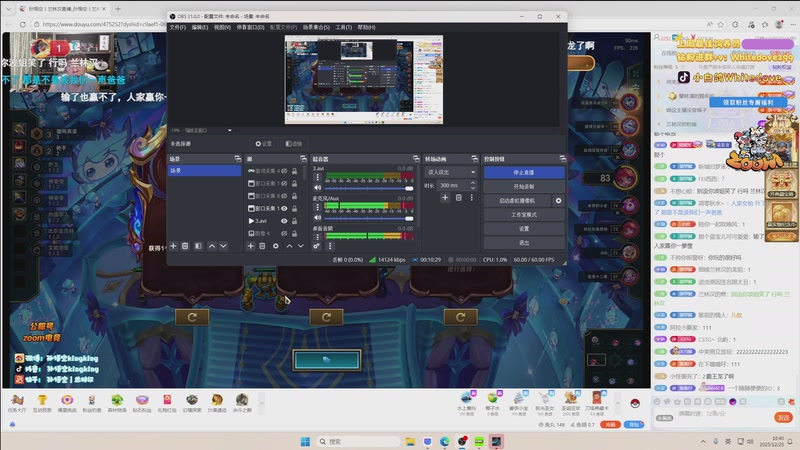Image resolution: width=800 pixels, height=450 pixels.
Task: Pop out the sources dock panel
Action: click(303, 159)
